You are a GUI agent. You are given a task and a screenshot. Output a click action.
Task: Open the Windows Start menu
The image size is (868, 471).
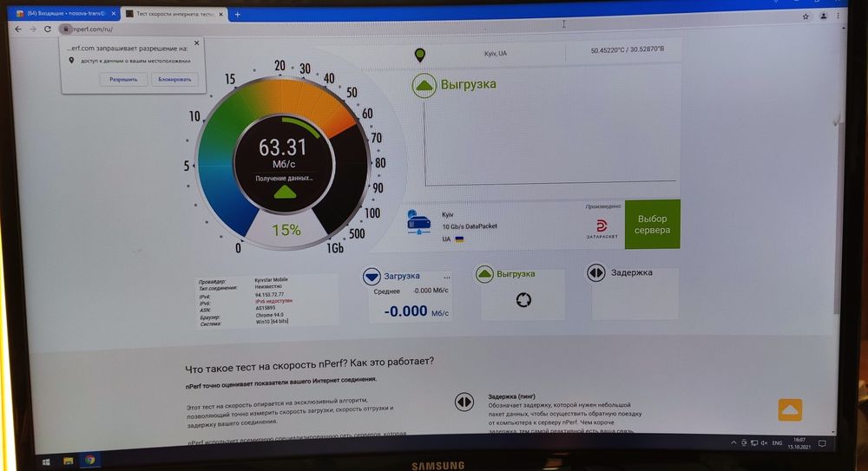(47, 461)
